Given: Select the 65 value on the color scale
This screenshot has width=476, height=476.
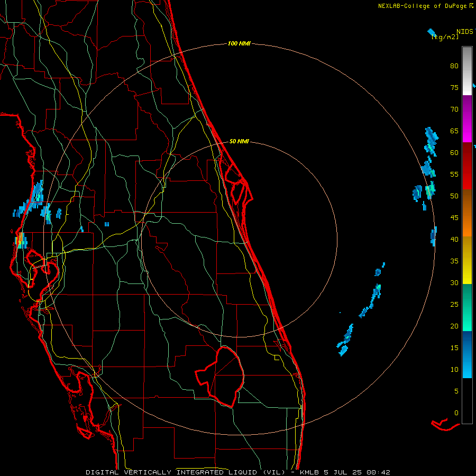Looking at the screenshot, I should [454, 131].
